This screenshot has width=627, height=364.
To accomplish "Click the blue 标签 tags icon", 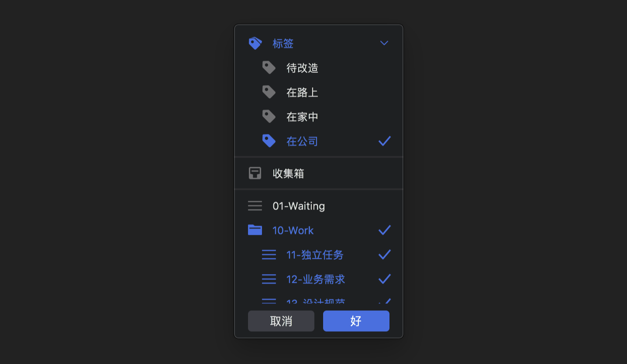I will (255, 43).
